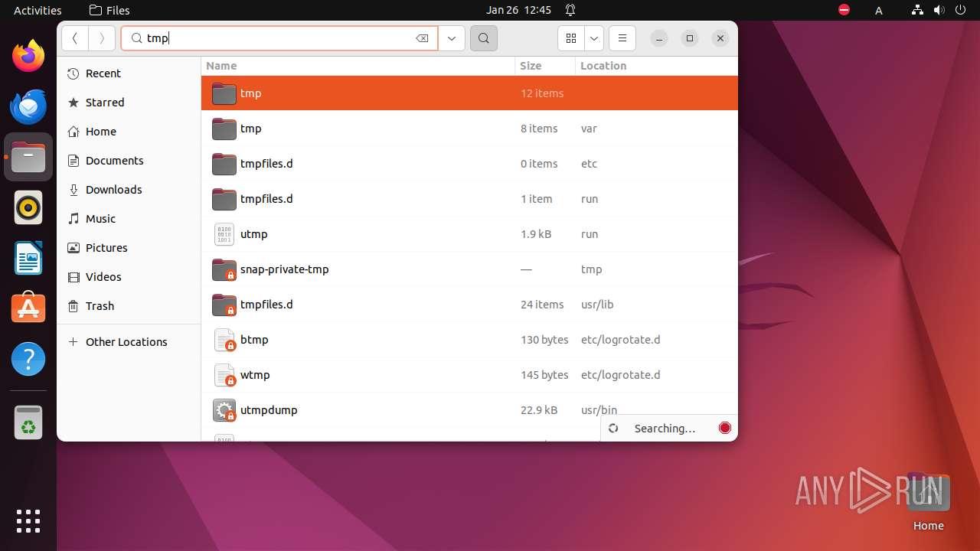Image resolution: width=980 pixels, height=551 pixels.
Task: Open view options dropdown arrow
Action: (x=594, y=38)
